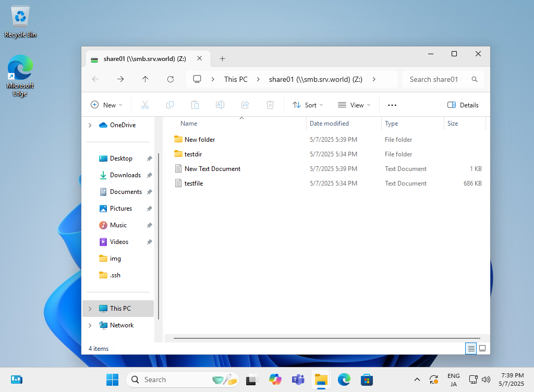Click the Share icon in toolbar
Viewport: 534px width, 392px height.
pyautogui.click(x=245, y=105)
